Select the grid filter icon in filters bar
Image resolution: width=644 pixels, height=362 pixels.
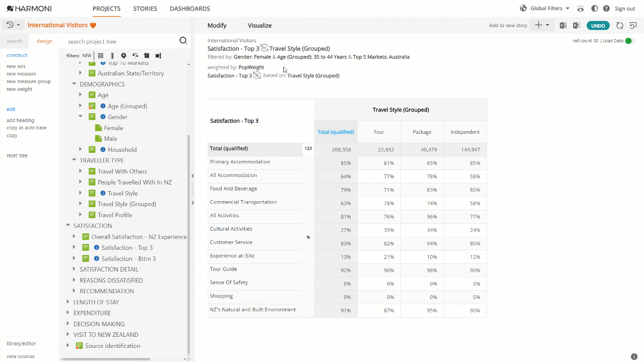[101, 56]
